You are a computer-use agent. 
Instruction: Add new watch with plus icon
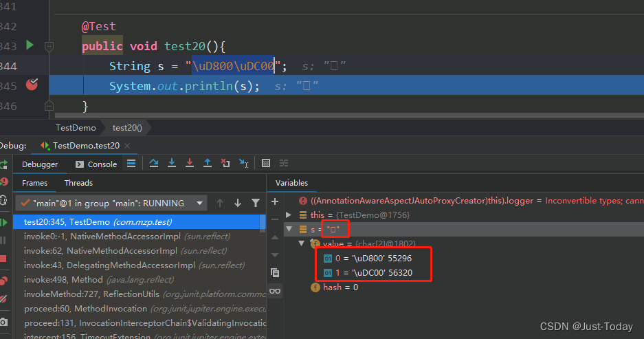(x=275, y=201)
